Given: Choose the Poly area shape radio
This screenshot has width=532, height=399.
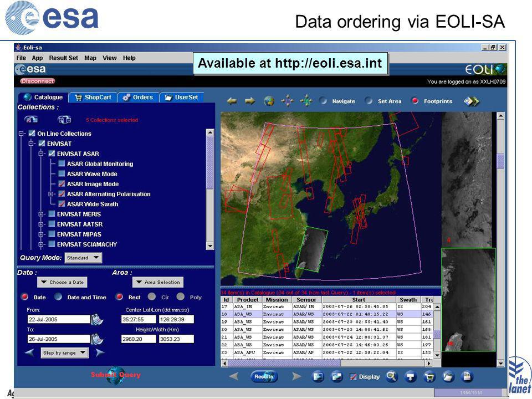Looking at the screenshot, I should click(181, 297).
